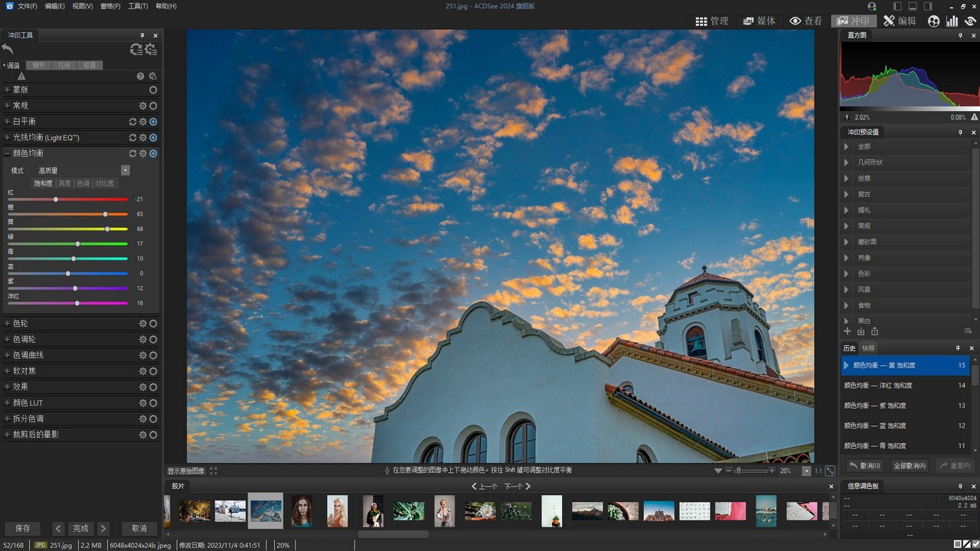Expand the 色调曲线 section
This screenshot has height=551, width=980.
point(7,355)
